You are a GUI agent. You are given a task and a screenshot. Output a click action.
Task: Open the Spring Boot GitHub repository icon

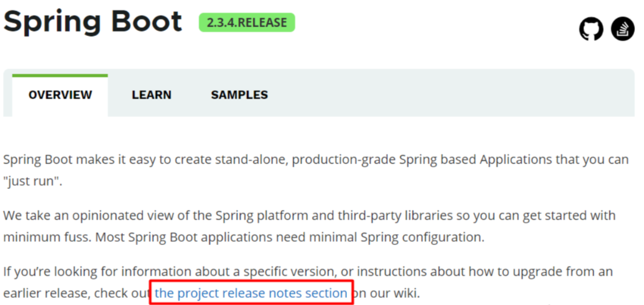tap(591, 29)
